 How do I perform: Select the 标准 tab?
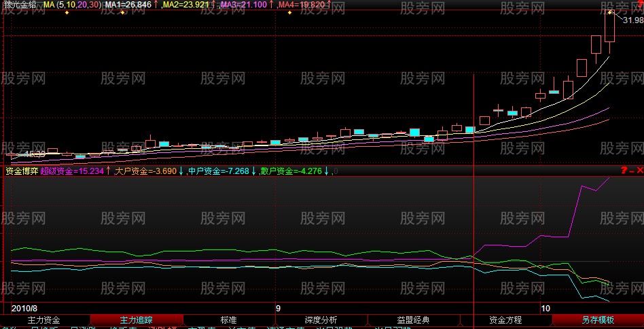[228, 319]
